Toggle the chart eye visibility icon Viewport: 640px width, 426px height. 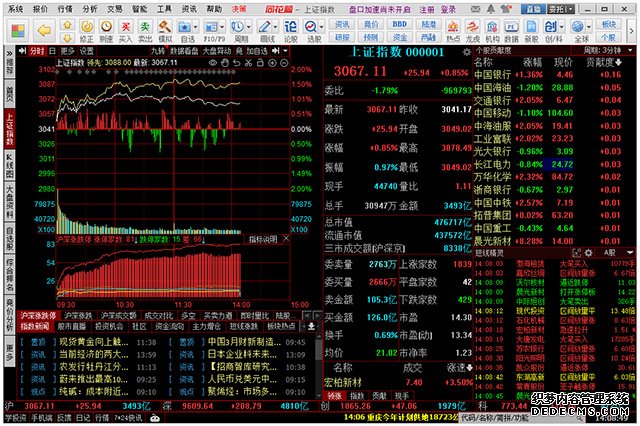tap(213, 63)
